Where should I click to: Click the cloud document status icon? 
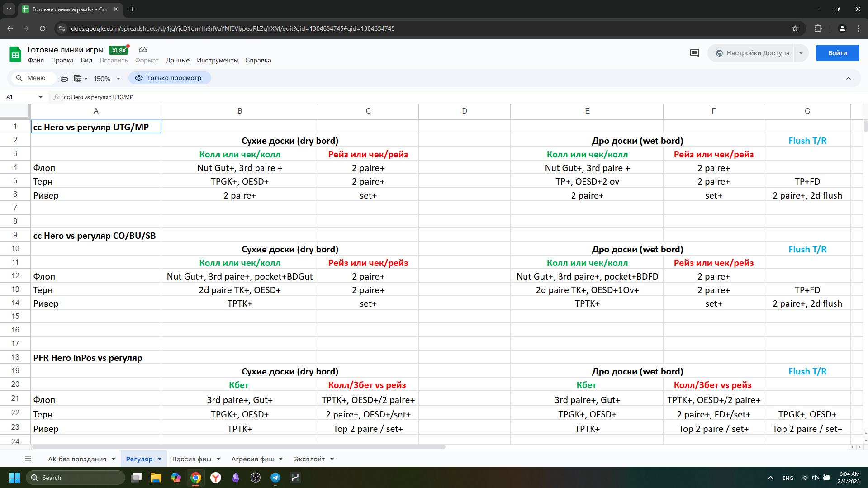click(143, 50)
